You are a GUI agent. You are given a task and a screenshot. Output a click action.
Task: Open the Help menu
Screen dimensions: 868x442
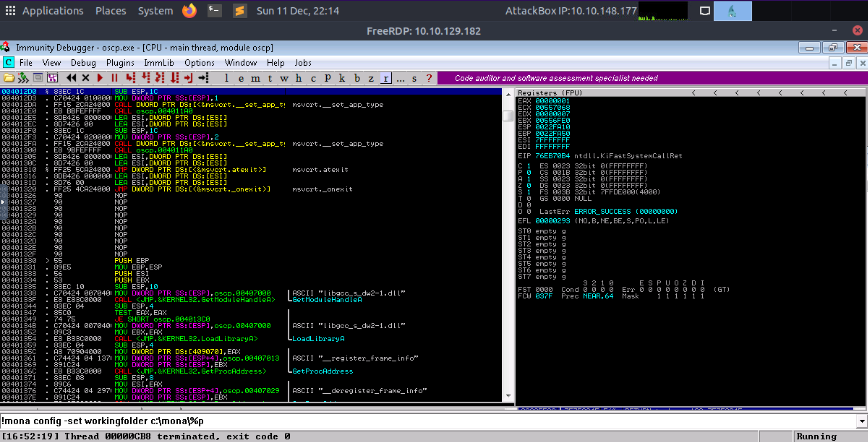[x=276, y=63]
